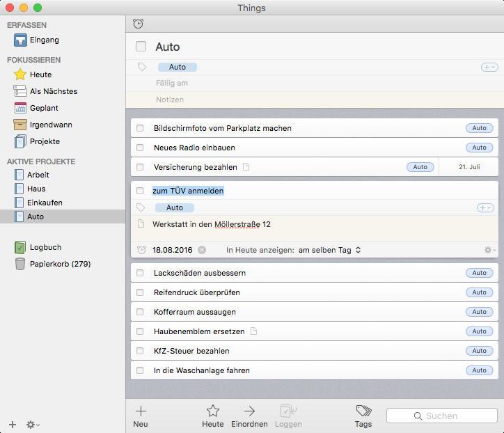Check off Lackschäden ausbessern

coord(140,273)
